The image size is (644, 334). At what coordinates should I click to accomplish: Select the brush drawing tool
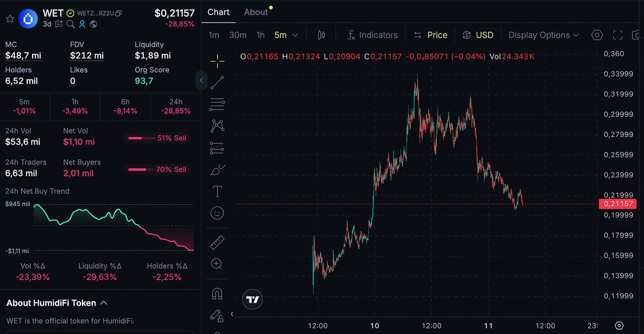[x=217, y=169]
